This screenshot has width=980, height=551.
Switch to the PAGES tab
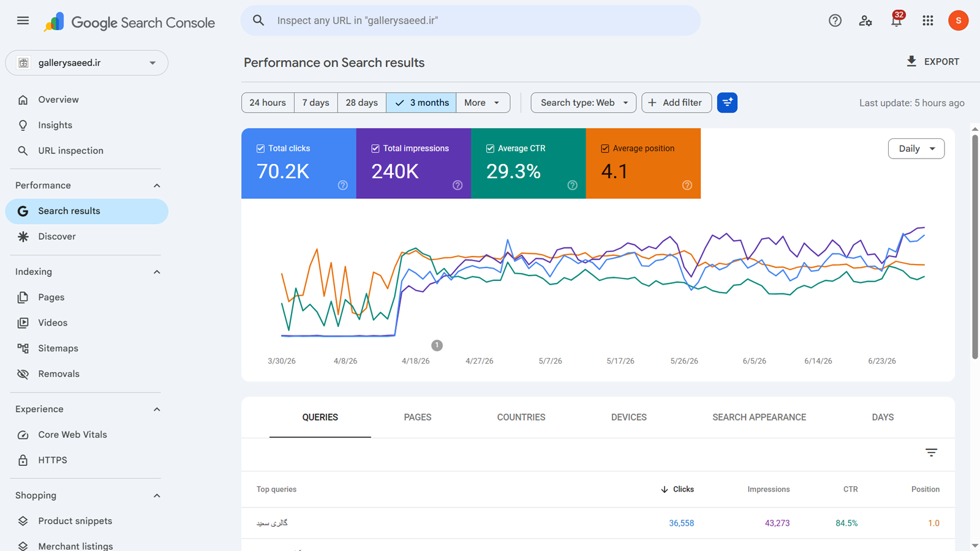(418, 418)
